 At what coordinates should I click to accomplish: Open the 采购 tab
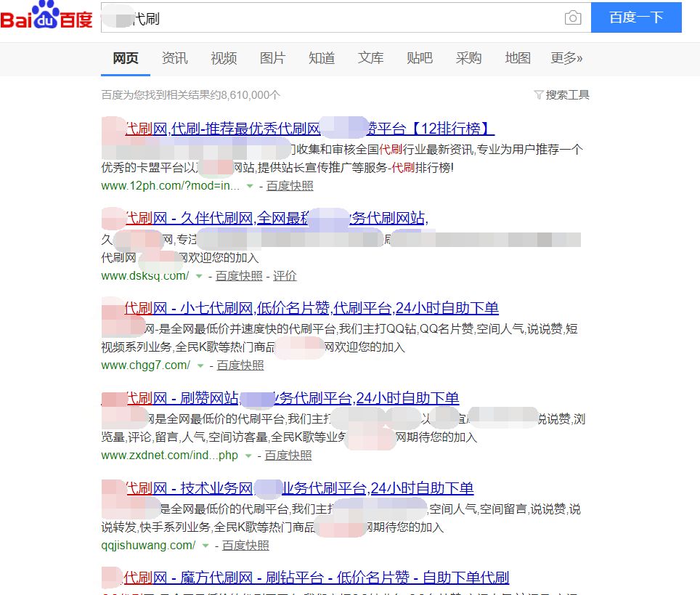(469, 58)
